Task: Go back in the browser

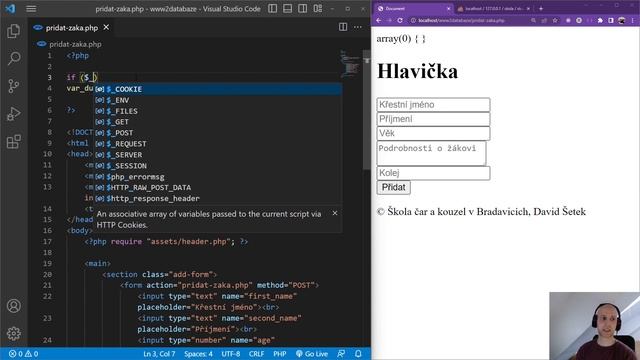Action: tap(379, 20)
